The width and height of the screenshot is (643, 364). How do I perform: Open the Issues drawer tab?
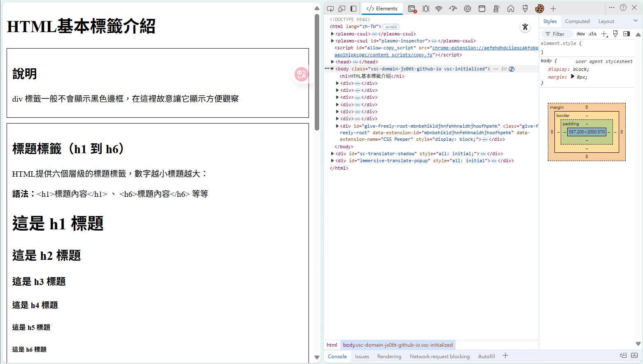click(x=362, y=357)
